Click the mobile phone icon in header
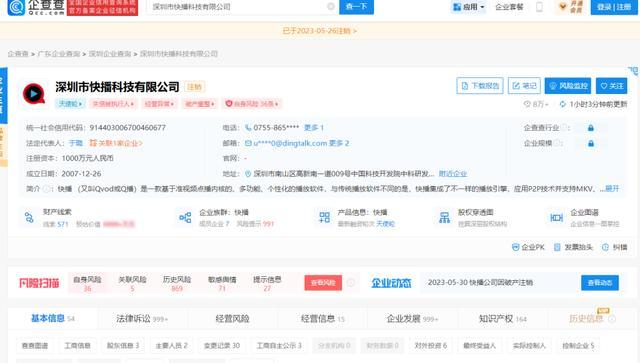Viewport: 640px width, 363px height. (539, 7)
